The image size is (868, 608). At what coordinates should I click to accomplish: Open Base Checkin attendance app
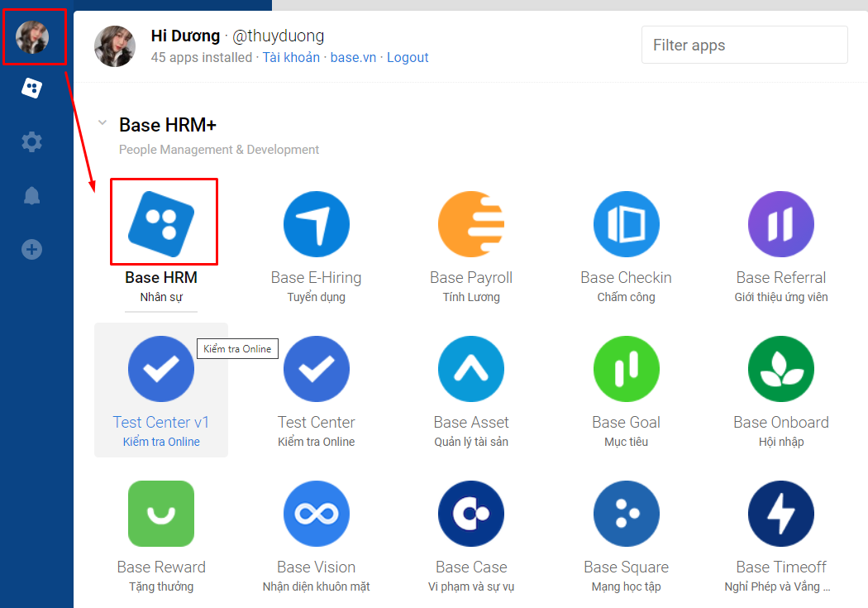(x=626, y=223)
